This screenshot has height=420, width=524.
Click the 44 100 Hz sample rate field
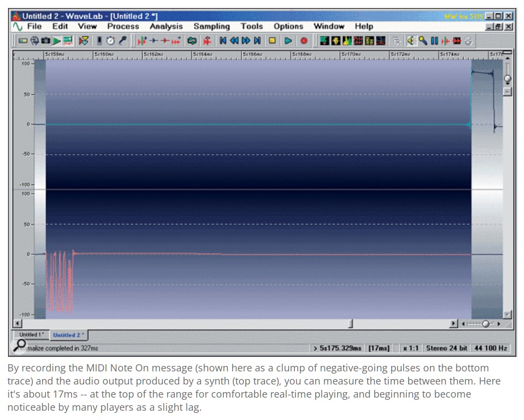coord(491,348)
